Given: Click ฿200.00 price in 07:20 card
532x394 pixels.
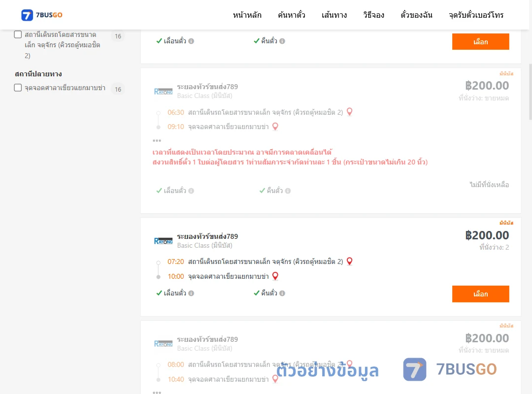Looking at the screenshot, I should [x=487, y=235].
